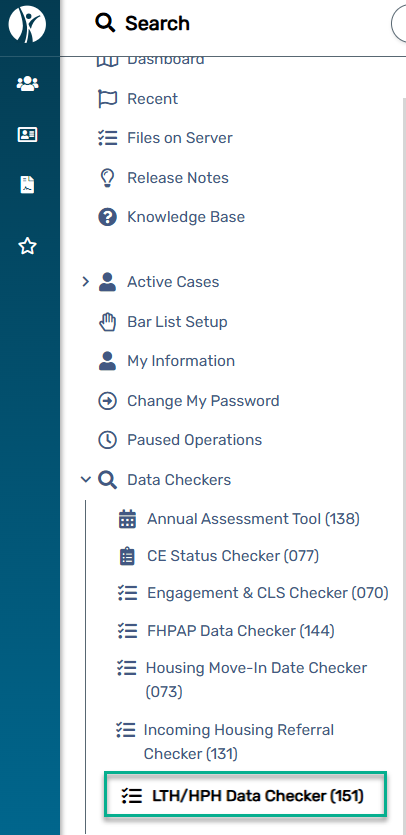The height and width of the screenshot is (835, 406).
Task: Open Engagement & CLS Checker (070)
Action: (267, 593)
